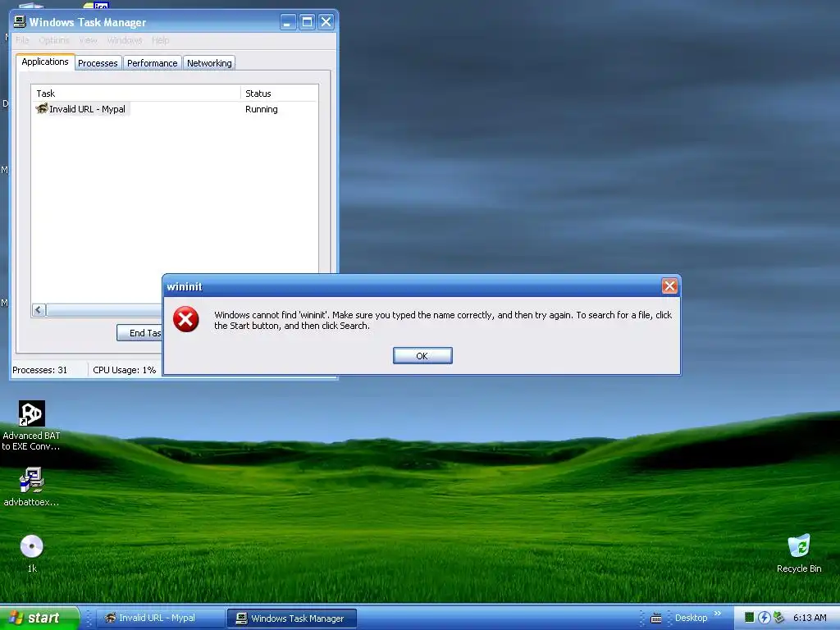Image resolution: width=840 pixels, height=630 pixels.
Task: Switch to the Networking tab
Action: pyautogui.click(x=209, y=63)
